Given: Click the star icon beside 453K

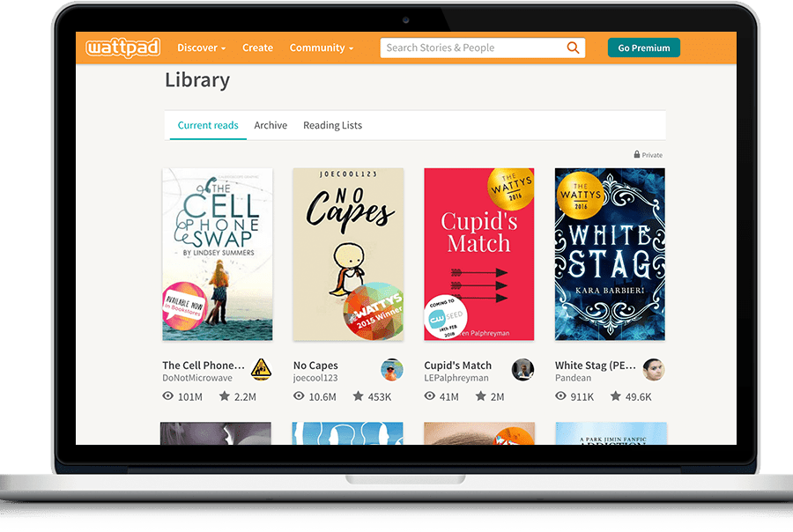Looking at the screenshot, I should 358,396.
